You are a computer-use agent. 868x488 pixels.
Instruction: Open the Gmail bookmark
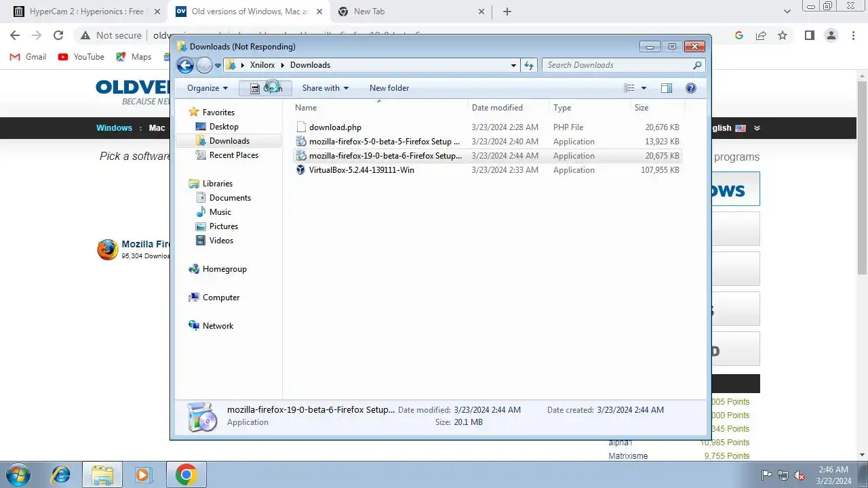[x=28, y=57]
